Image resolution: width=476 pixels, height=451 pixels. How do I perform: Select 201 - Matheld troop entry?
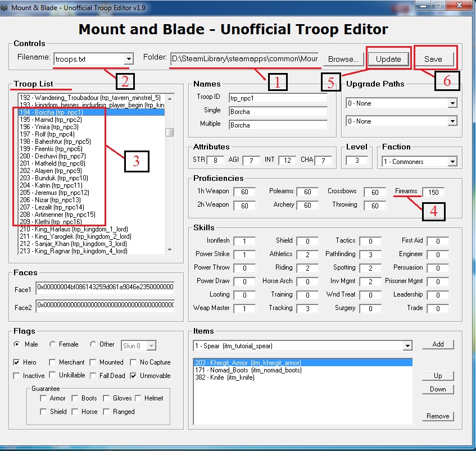[x=92, y=163]
